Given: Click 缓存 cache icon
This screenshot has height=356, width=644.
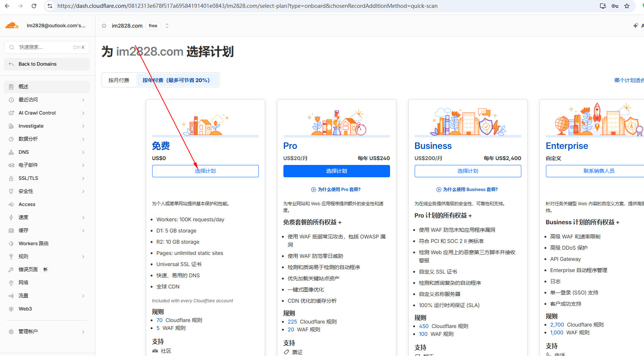Looking at the screenshot, I should click(11, 231).
